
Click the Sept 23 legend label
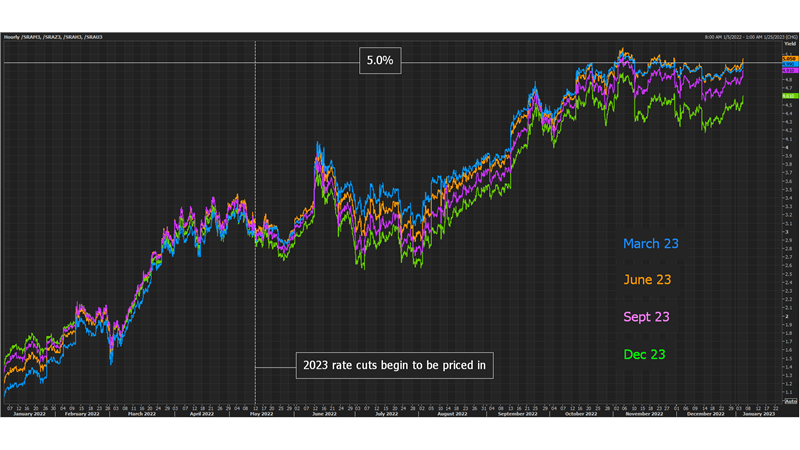[646, 317]
